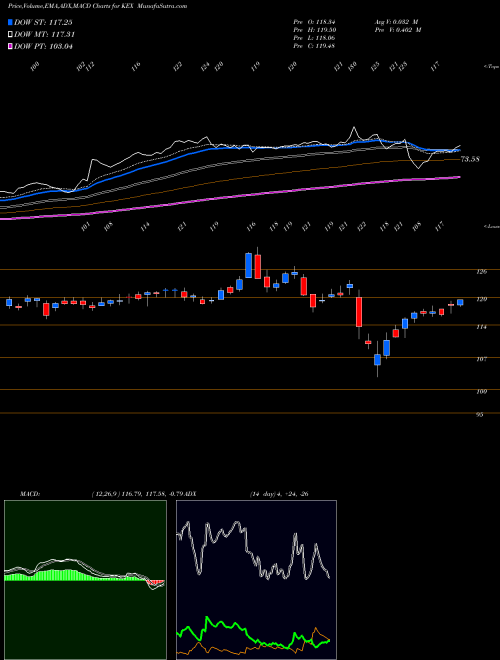Click the magenta DOW PT legend swatch

pos(10,46)
